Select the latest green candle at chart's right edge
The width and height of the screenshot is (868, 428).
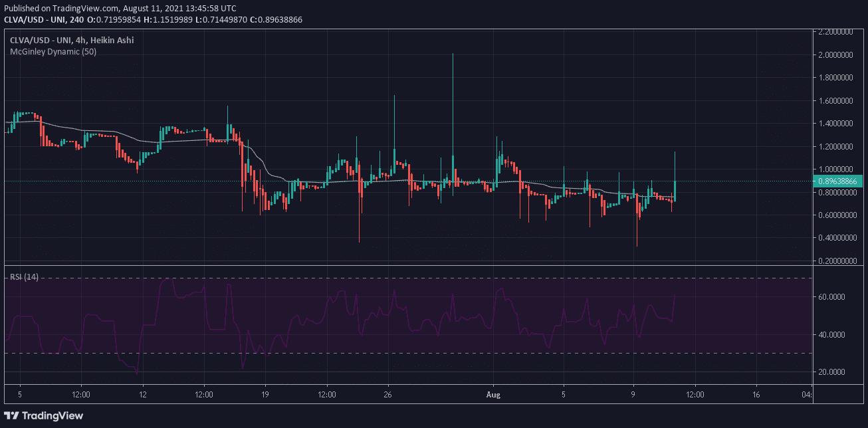(x=675, y=190)
